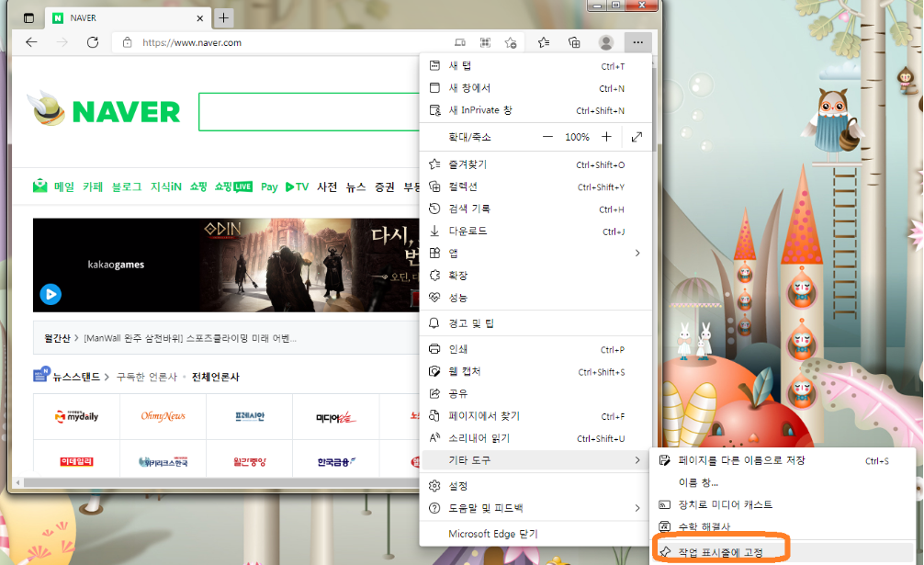The image size is (924, 565).
Task: Select 공유 menu item
Action: [x=535, y=393]
